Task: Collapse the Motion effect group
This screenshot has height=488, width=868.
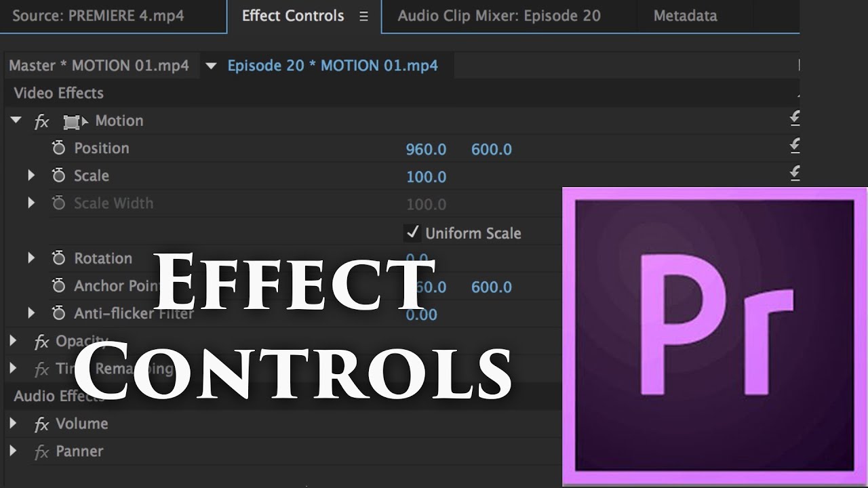Action: (16, 121)
